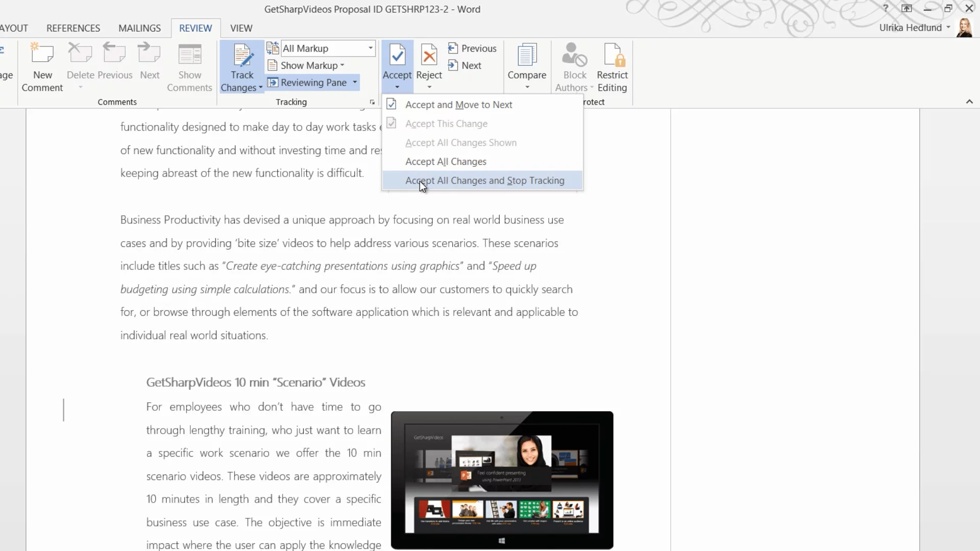Screen dimensions: 980x551
Task: Click the Previous change icon
Action: 471,48
